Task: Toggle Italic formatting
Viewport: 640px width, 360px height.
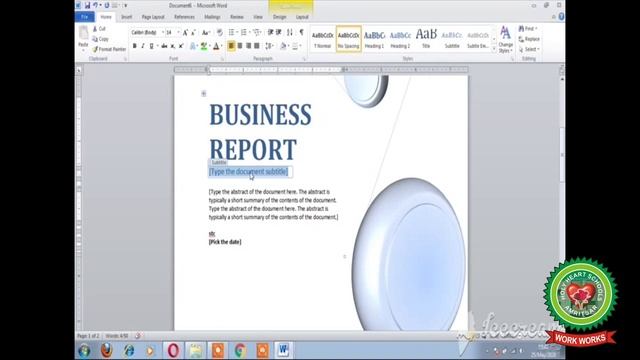Action: coord(142,46)
